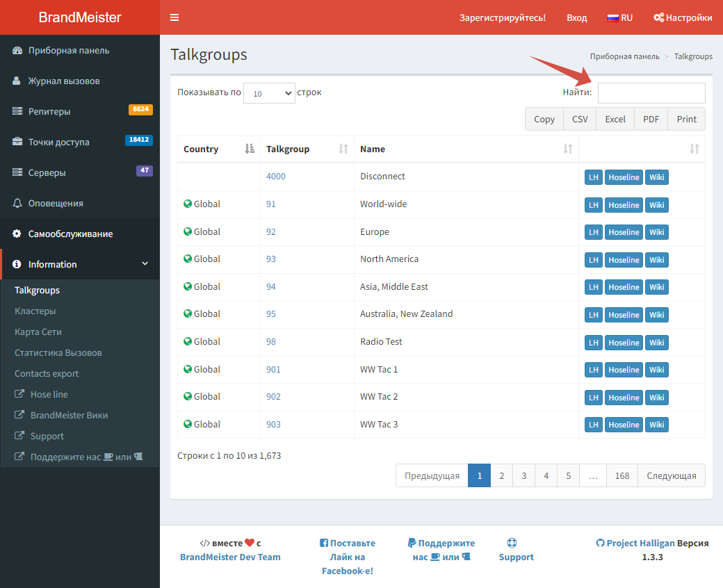723x588 pixels.
Task: Click the lifebuoy Support icon in footer
Action: point(512,543)
